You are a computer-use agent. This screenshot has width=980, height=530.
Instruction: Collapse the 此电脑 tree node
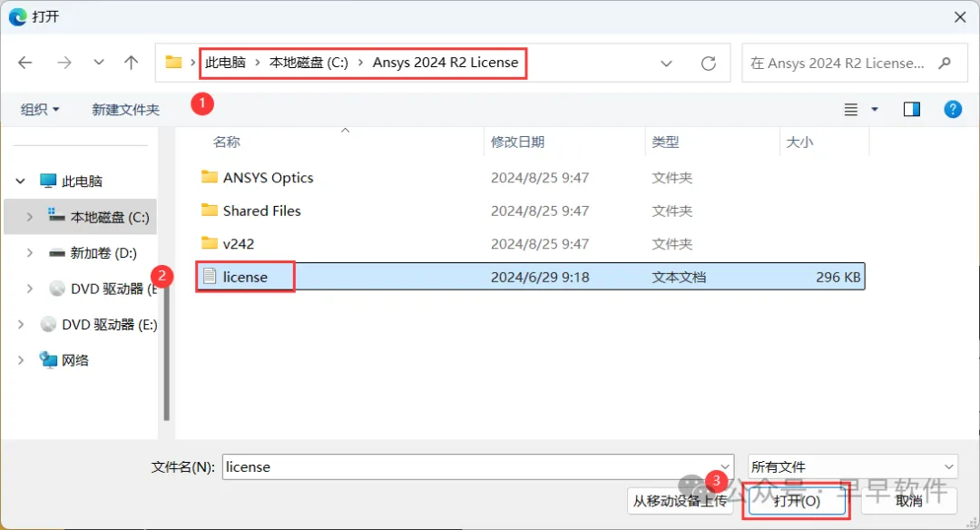tap(20, 182)
